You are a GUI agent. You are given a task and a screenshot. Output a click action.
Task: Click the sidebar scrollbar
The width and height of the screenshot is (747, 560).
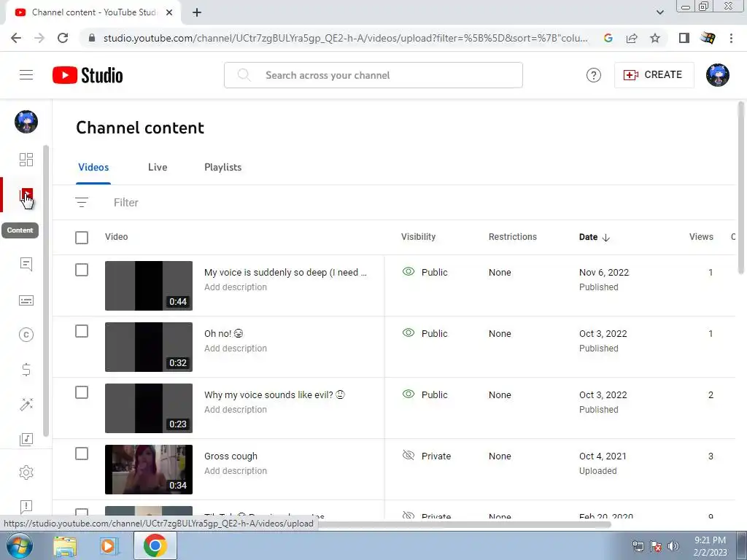point(46,290)
